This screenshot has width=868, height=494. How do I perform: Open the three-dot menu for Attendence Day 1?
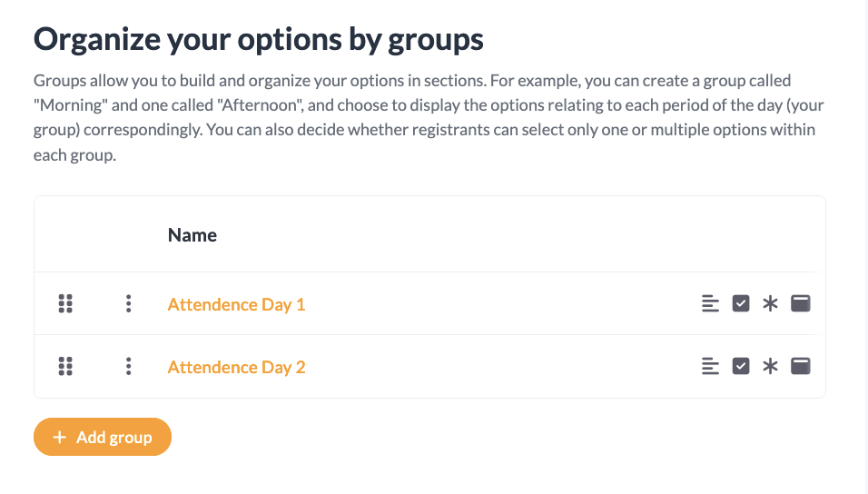129,304
